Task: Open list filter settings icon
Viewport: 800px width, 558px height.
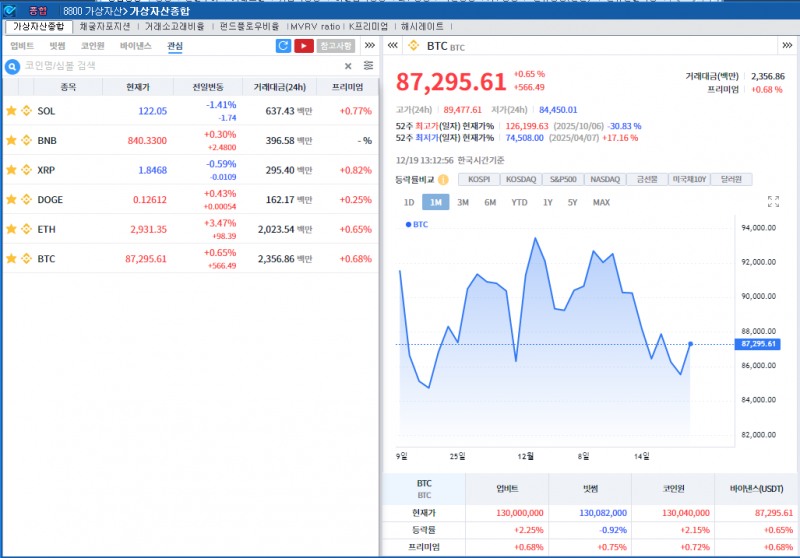Action: pyautogui.click(x=368, y=66)
